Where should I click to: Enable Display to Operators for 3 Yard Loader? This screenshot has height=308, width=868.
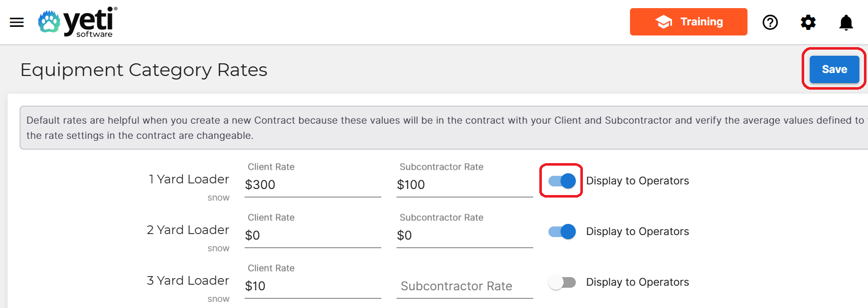pos(562,282)
